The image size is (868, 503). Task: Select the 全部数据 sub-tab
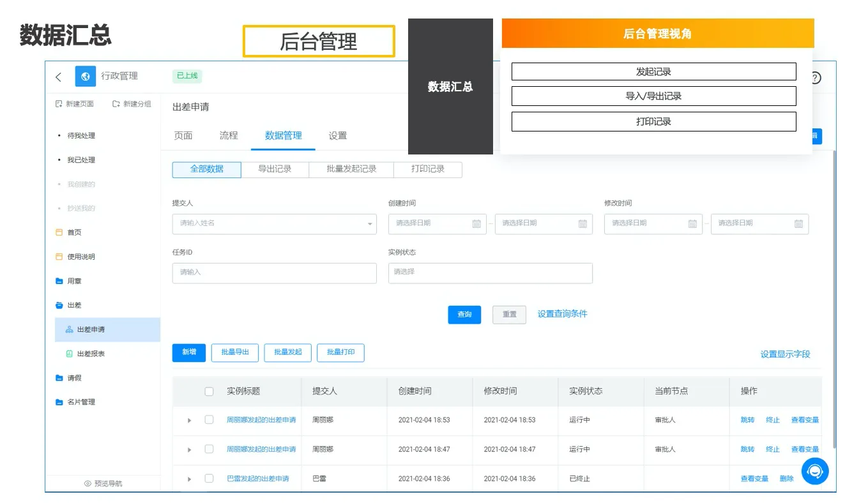(x=207, y=169)
